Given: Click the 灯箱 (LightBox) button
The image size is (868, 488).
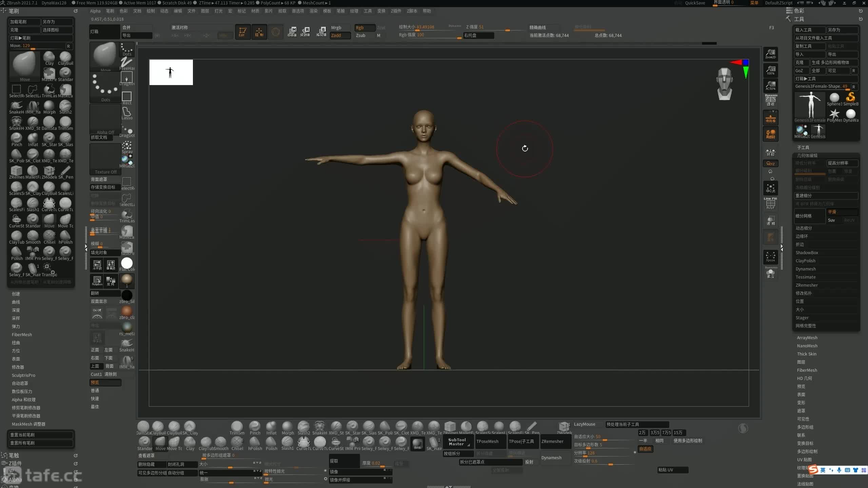Looking at the screenshot, I should (104, 32).
